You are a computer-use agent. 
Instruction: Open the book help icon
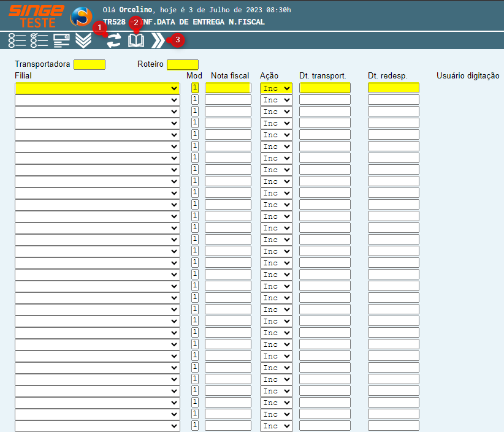pos(136,41)
